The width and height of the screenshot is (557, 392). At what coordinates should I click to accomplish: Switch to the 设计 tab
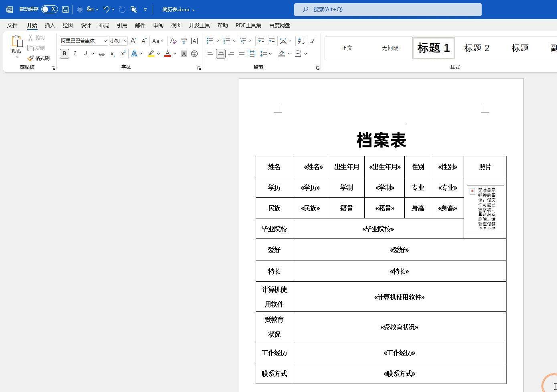tap(86, 25)
